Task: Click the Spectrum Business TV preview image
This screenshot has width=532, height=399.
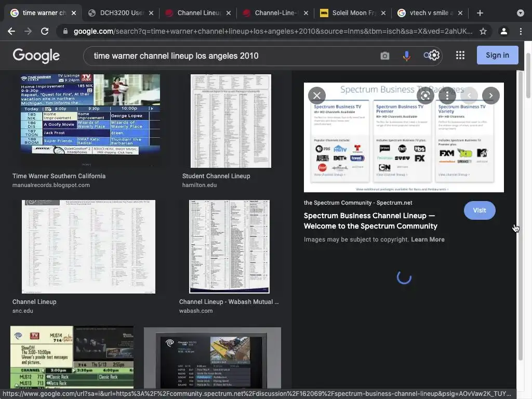Action: (x=404, y=137)
